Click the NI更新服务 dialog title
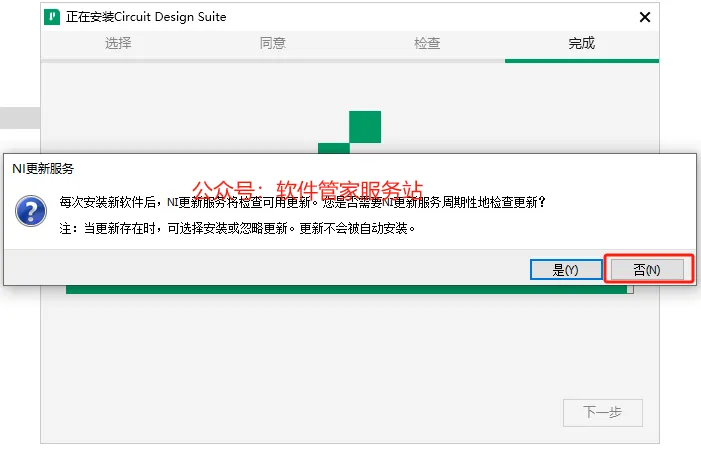 [43, 168]
